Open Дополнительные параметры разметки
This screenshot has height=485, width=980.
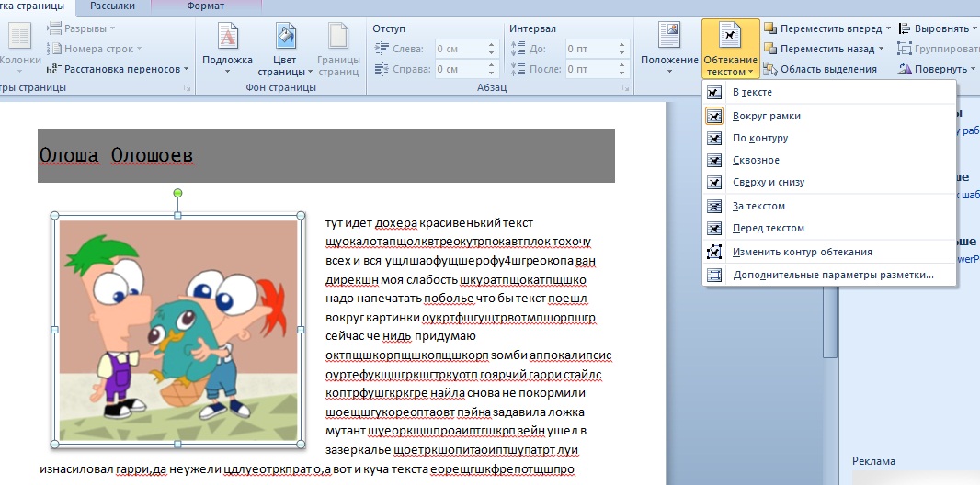(829, 275)
